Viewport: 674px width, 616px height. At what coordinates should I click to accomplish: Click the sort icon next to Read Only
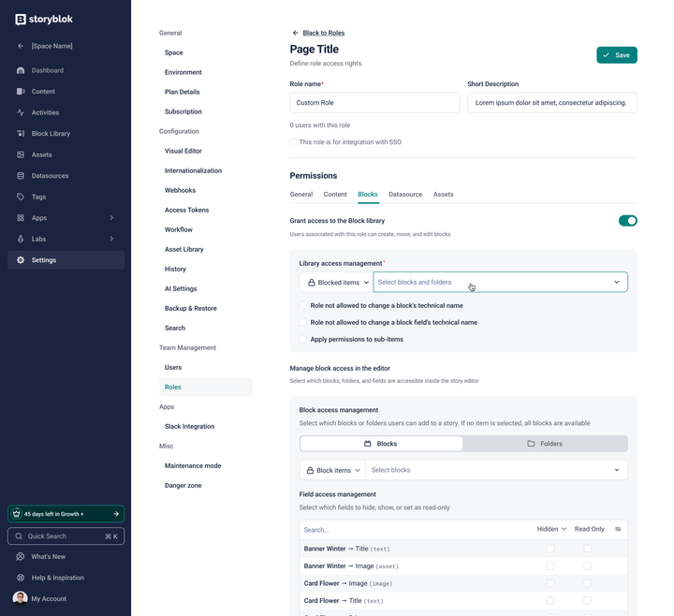coord(618,529)
